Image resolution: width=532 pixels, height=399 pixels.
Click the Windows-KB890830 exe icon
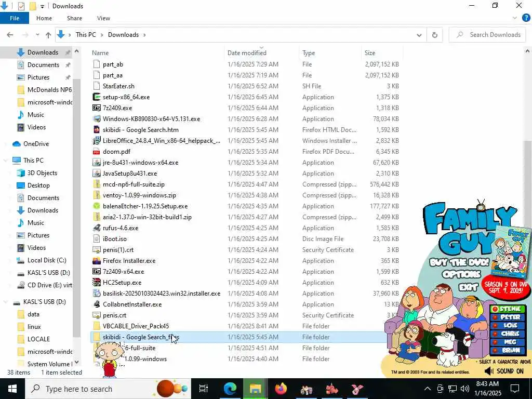tap(97, 119)
